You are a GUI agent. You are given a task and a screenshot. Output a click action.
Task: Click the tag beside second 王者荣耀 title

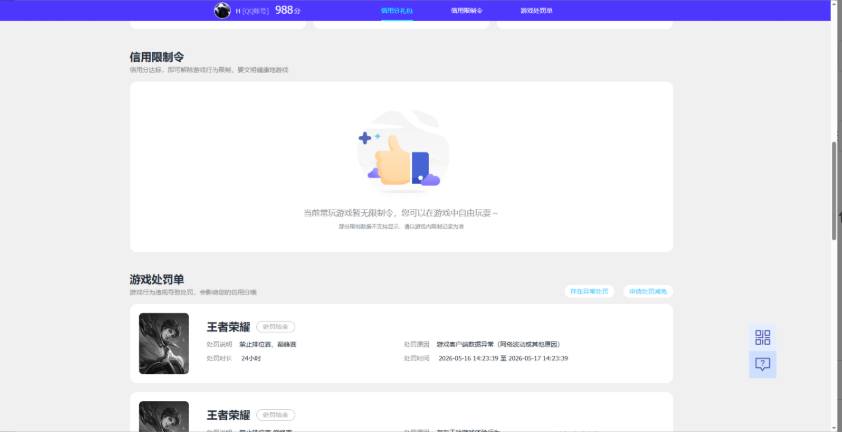click(275, 415)
